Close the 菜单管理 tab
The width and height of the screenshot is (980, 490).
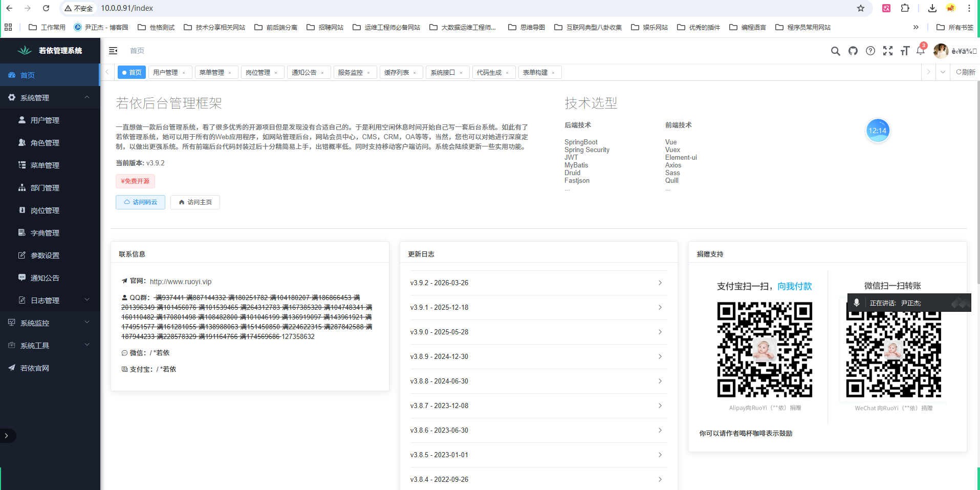pos(230,73)
